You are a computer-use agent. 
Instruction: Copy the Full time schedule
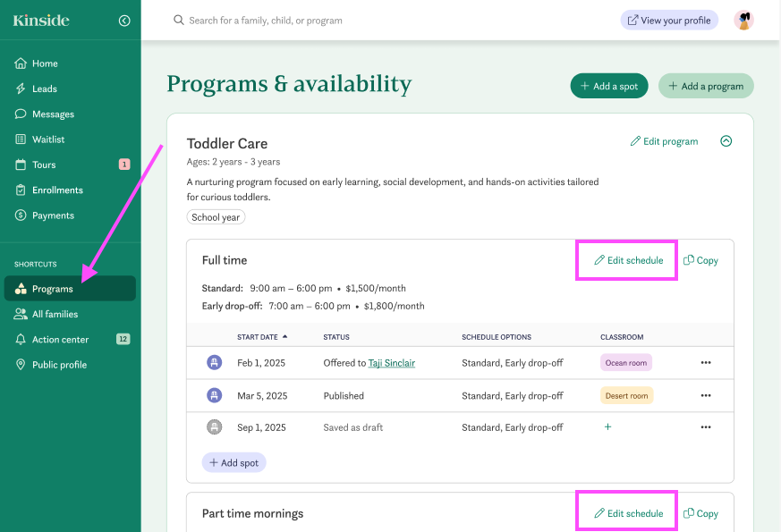[700, 260]
